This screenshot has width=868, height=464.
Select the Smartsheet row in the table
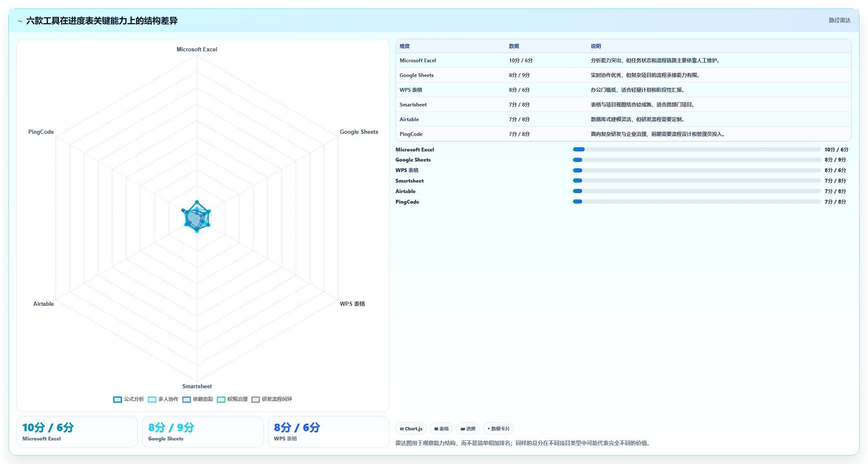[x=623, y=105]
